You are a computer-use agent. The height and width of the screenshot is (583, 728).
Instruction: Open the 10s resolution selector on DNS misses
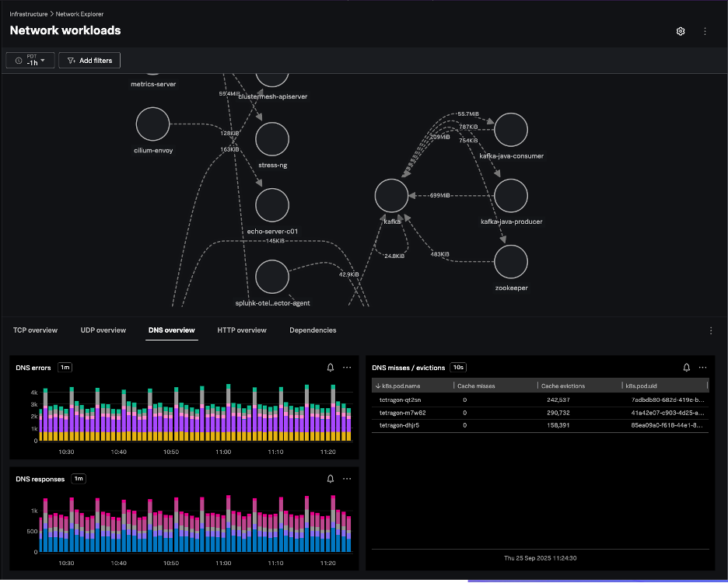tap(457, 368)
